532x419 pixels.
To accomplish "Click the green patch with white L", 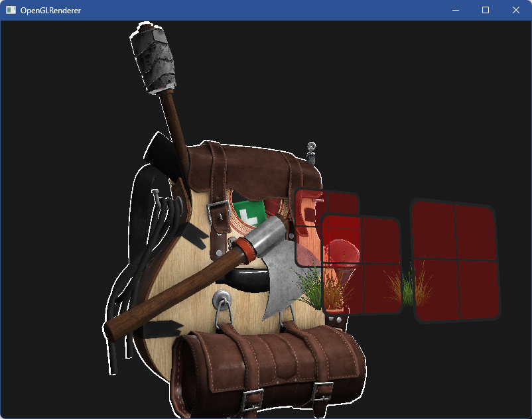I will click(x=249, y=213).
